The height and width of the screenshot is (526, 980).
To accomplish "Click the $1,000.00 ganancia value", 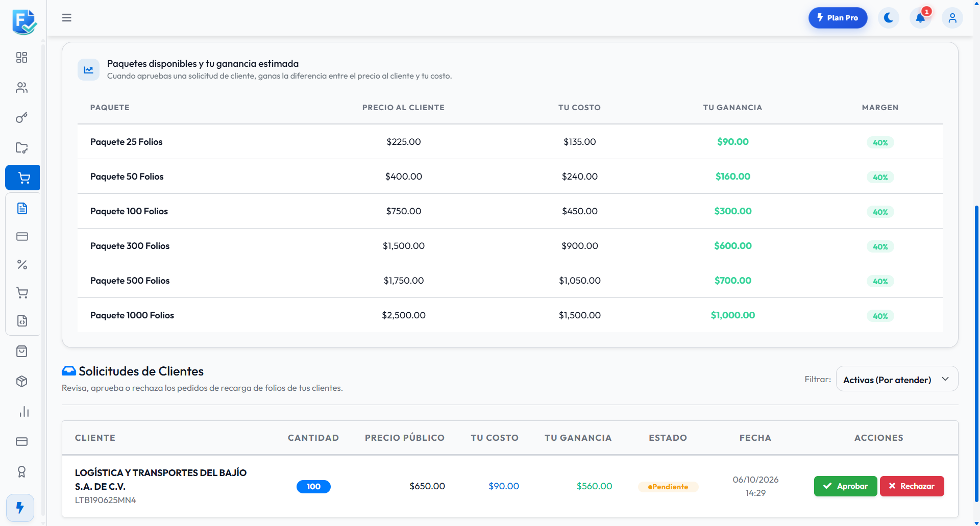I will coord(732,315).
